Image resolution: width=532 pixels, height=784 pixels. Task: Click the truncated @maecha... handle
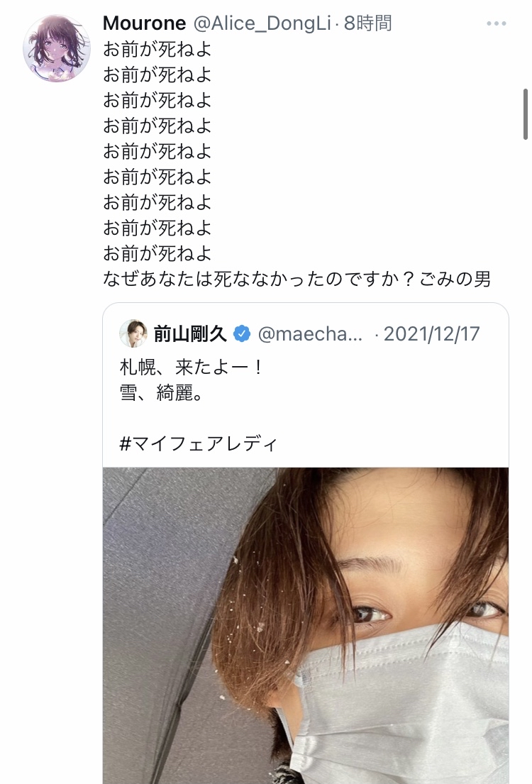(x=311, y=333)
